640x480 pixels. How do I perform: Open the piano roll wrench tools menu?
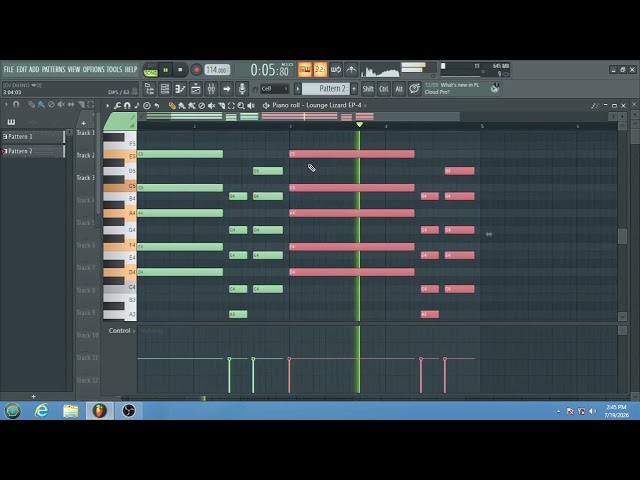[x=117, y=106]
